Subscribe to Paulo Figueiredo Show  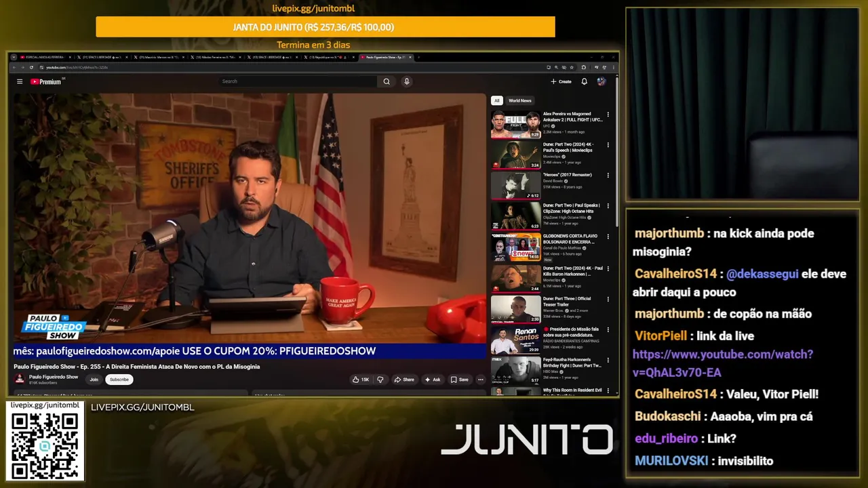(x=119, y=380)
